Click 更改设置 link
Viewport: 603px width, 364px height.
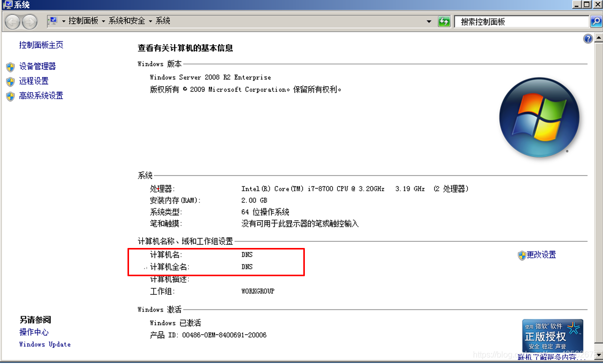click(x=541, y=255)
